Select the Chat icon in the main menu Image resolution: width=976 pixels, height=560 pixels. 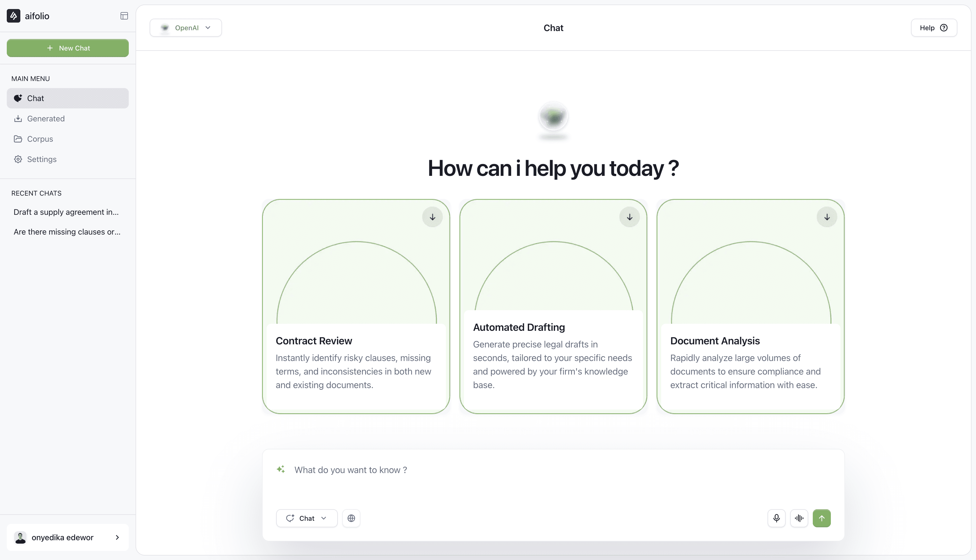tap(18, 98)
